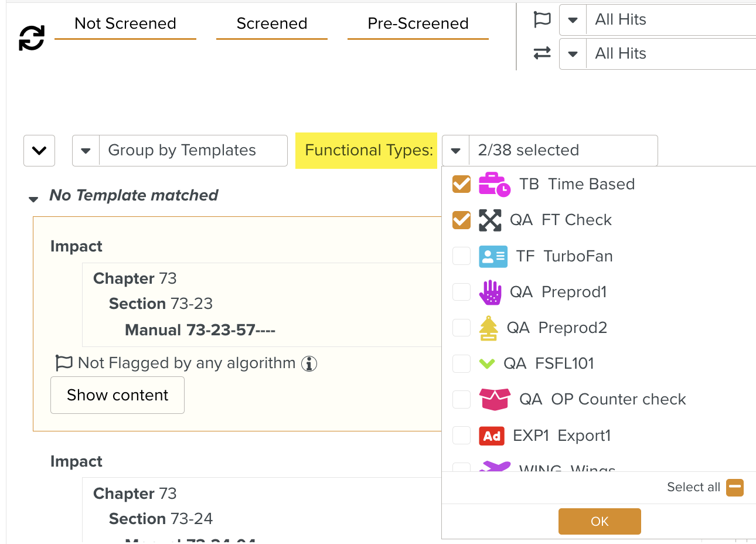
Task: Click the pink Time Based truck icon
Action: (494, 183)
